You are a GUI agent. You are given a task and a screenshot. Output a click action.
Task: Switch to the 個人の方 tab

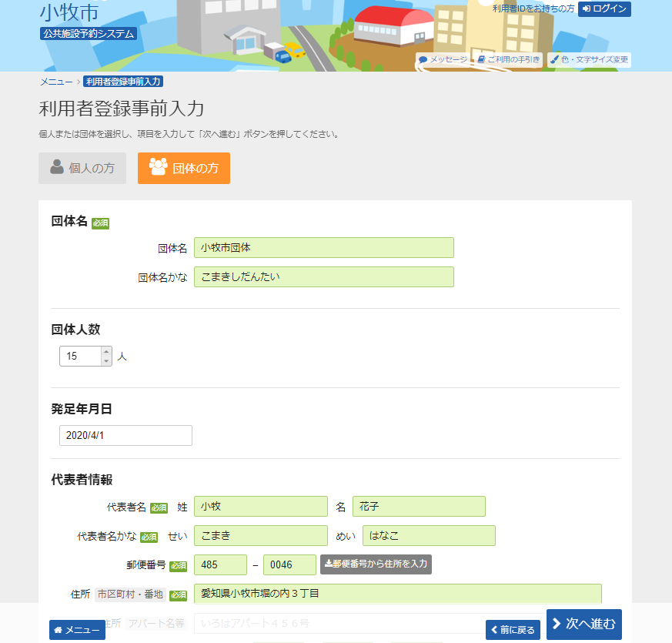[82, 169]
